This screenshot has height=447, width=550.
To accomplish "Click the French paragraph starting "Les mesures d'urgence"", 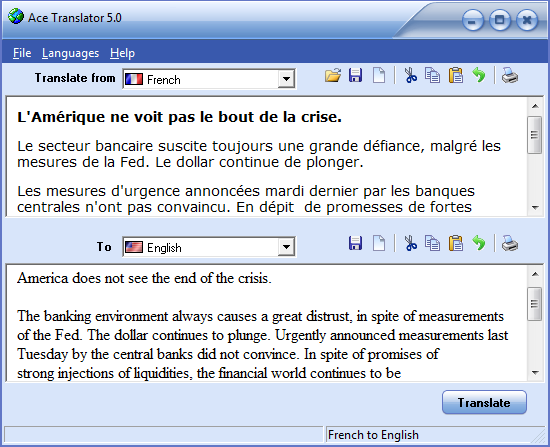I will click(x=246, y=199).
